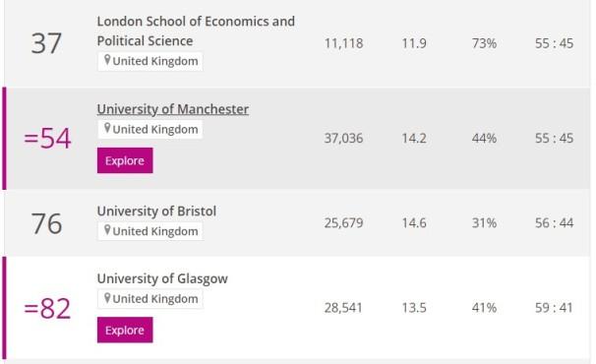The height and width of the screenshot is (364, 596).
Task: Click the =82 rank for Glasgow
Action: (47, 308)
